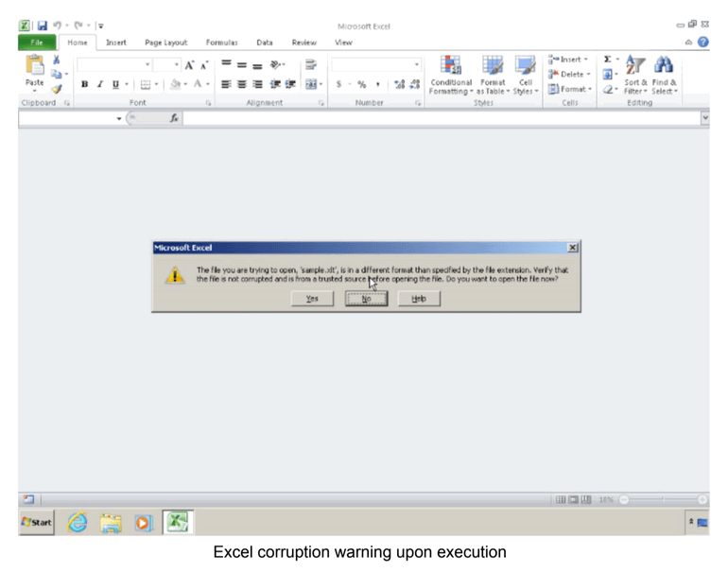728x572 pixels.
Task: Open the font name dropdown
Action: click(147, 64)
